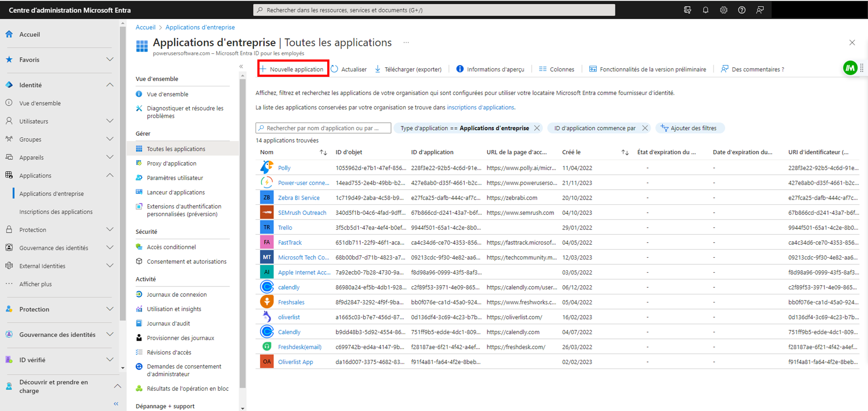
Task: Collapse Découvrir et prendre en charge
Action: pos(117,386)
